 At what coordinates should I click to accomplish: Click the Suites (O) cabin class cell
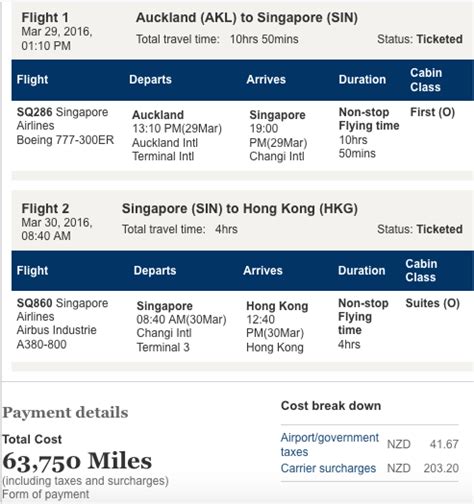point(432,303)
